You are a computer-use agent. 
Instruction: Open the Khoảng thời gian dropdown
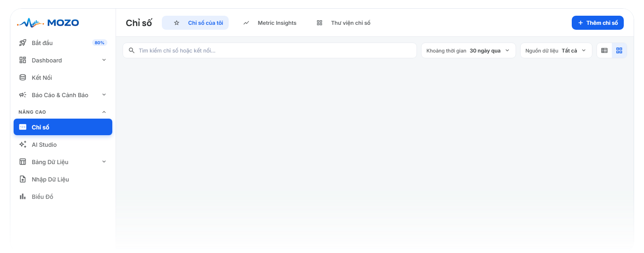click(469, 50)
